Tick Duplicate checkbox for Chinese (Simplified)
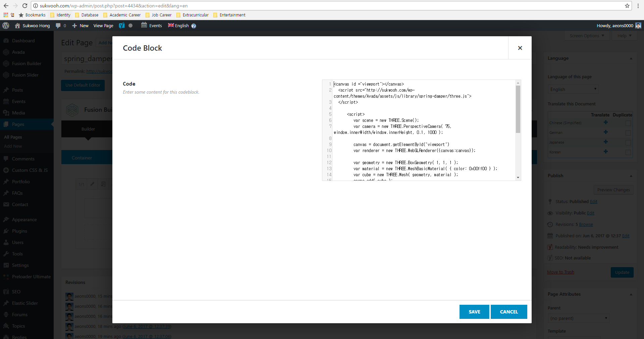This screenshot has width=644, height=339. point(628,123)
